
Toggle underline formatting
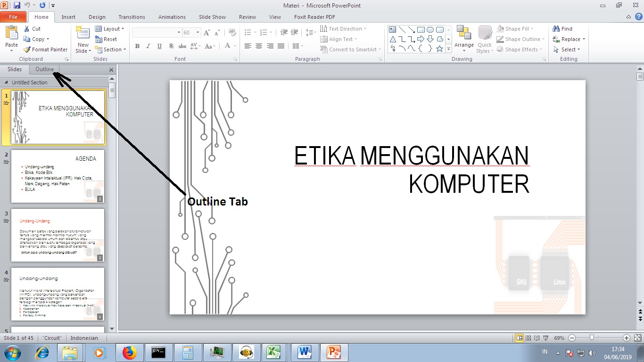(x=159, y=46)
